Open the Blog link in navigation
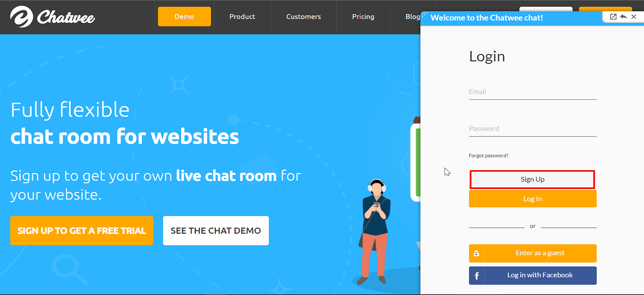The image size is (644, 295). click(x=413, y=16)
